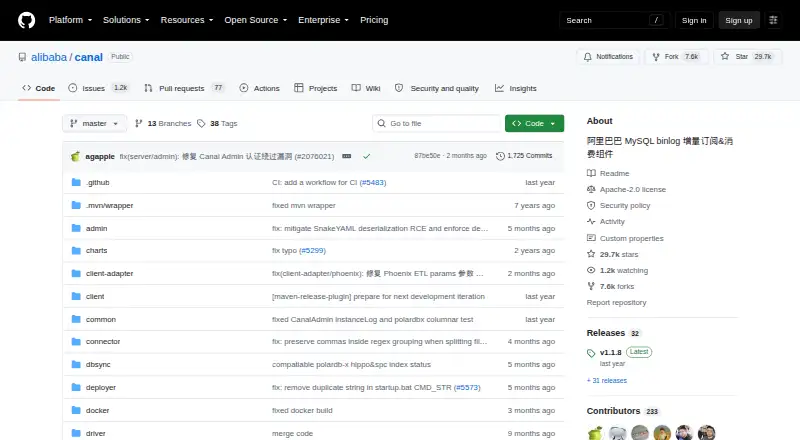Expand the Open Source menu
The width and height of the screenshot is (800, 440).
click(256, 20)
